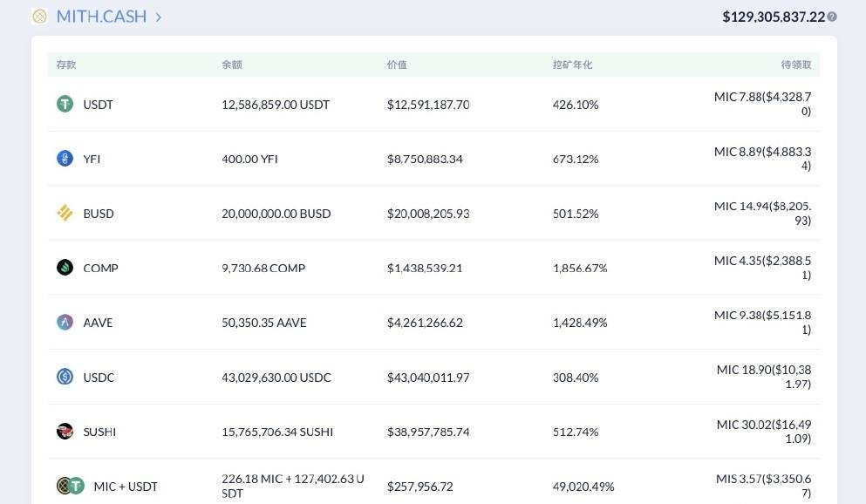Click the SUSHI token icon
This screenshot has width=866, height=504.
point(65,432)
